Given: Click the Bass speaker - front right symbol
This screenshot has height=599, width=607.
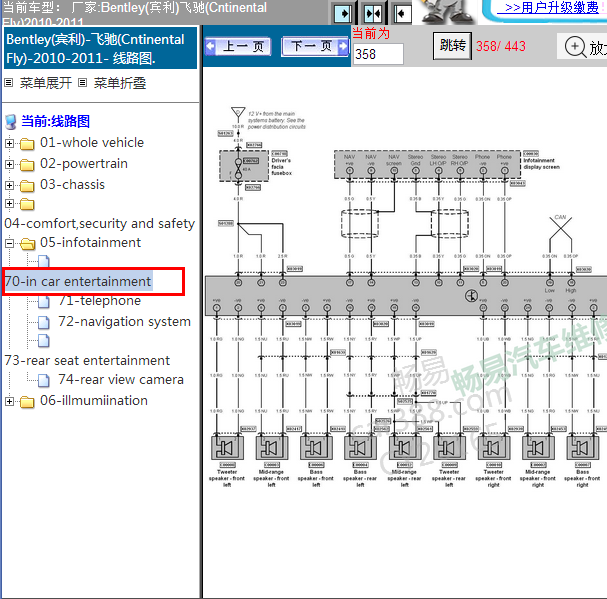Looking at the screenshot, I should click(583, 448).
